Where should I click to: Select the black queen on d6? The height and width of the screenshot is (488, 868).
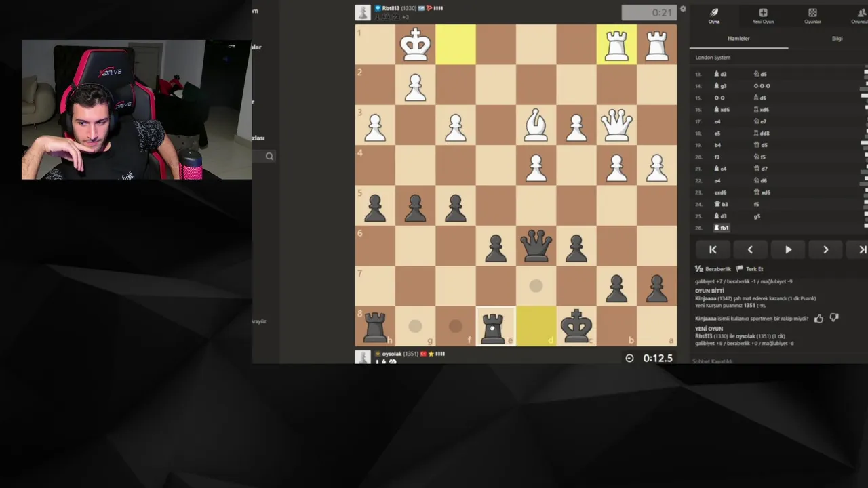(x=536, y=246)
